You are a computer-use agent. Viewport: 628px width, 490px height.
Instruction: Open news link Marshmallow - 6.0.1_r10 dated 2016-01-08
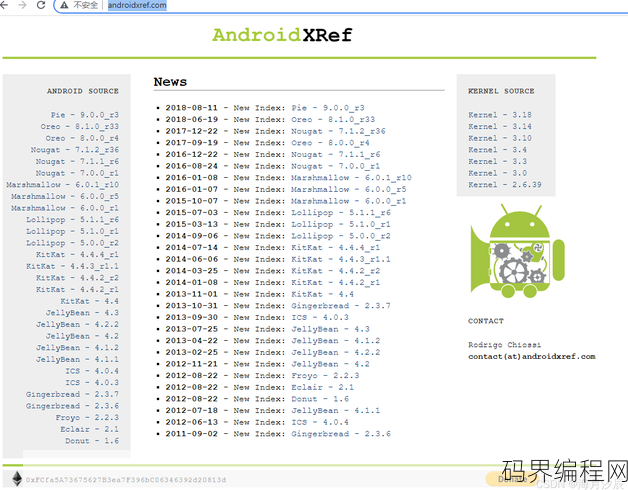(x=351, y=177)
